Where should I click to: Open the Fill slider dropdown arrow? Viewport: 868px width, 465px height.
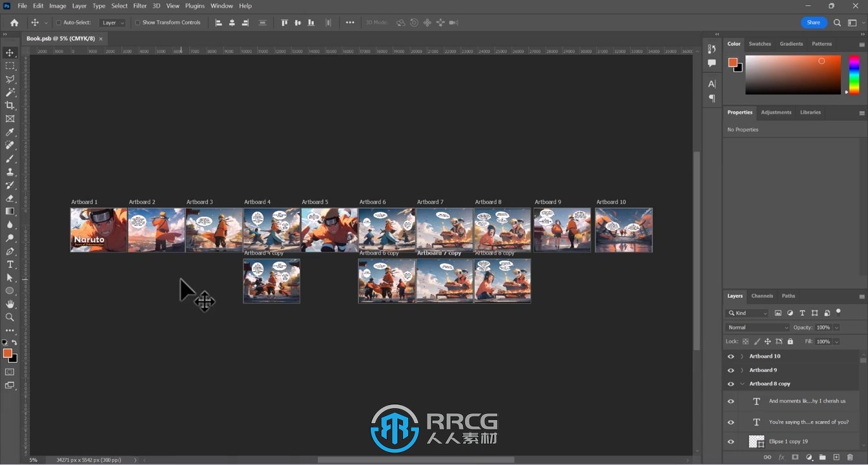click(836, 342)
